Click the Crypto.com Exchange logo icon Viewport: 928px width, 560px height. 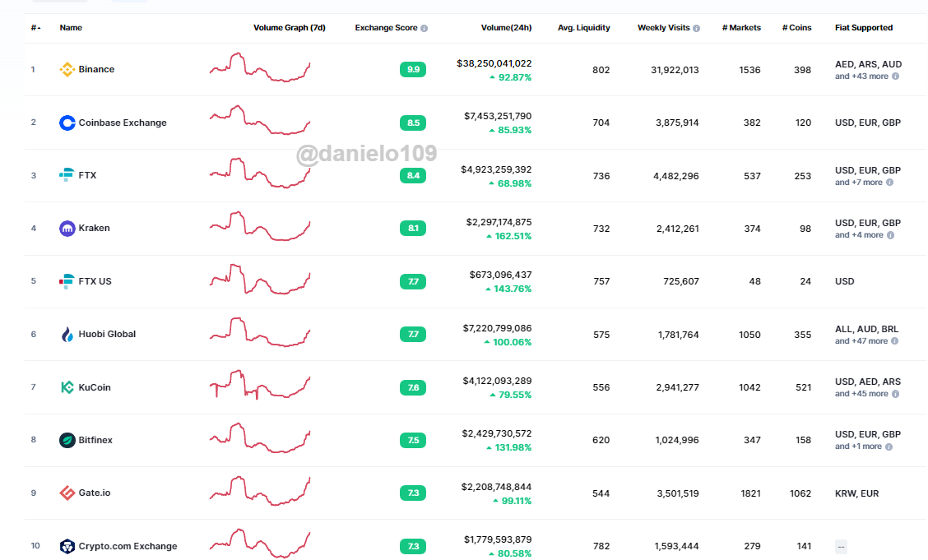click(x=67, y=546)
